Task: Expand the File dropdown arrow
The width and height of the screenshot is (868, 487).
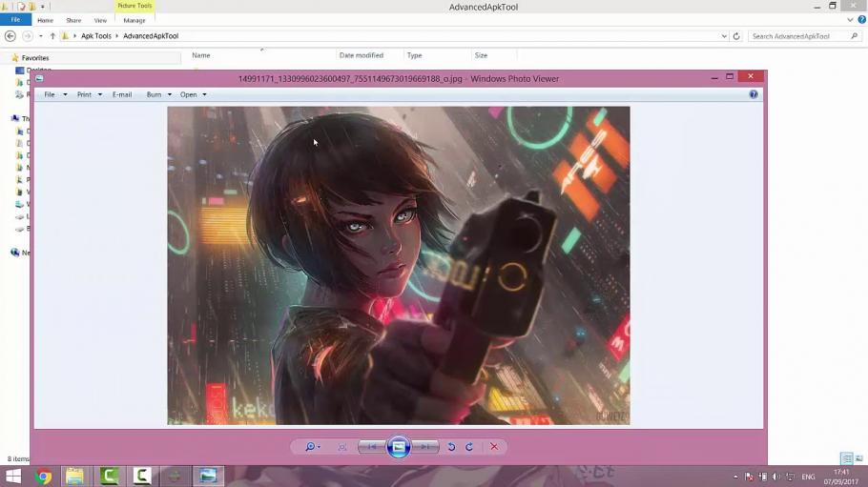Action: (x=65, y=94)
